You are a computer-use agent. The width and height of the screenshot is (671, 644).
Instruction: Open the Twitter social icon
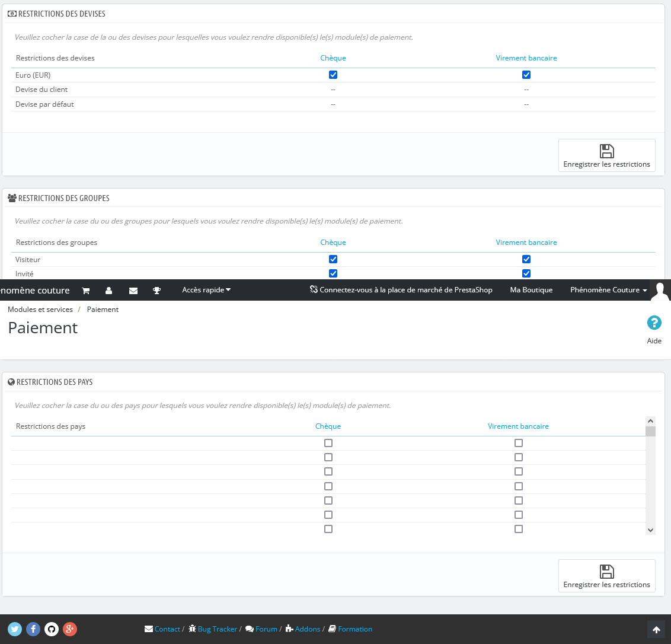[15, 629]
